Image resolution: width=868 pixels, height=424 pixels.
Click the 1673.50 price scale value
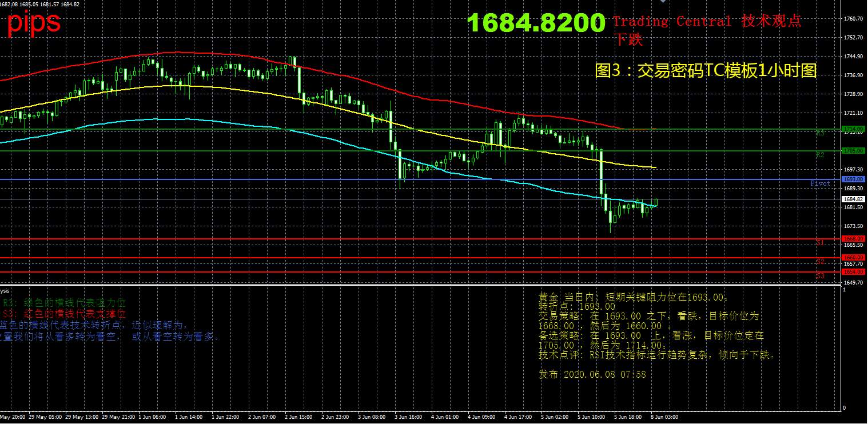tap(854, 226)
